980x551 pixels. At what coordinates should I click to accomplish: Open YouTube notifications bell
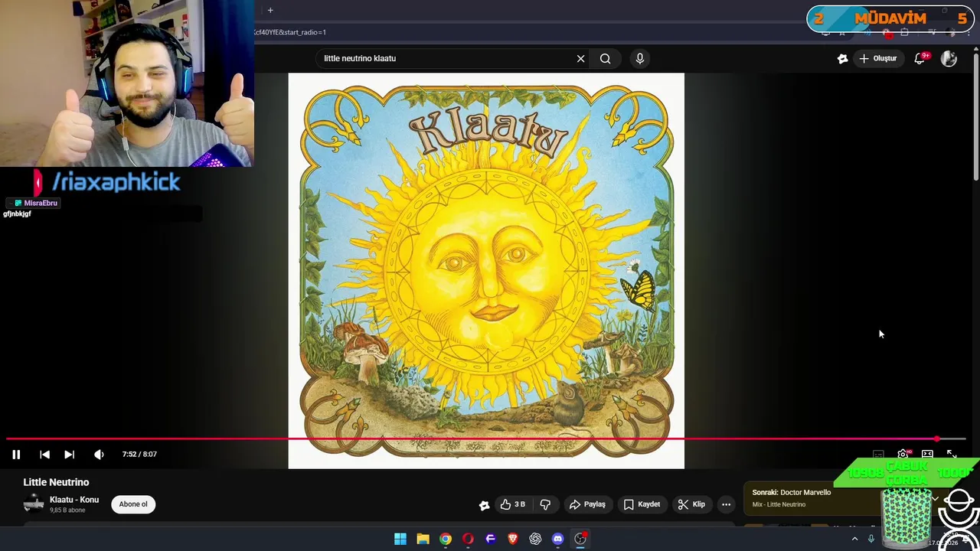[920, 58]
